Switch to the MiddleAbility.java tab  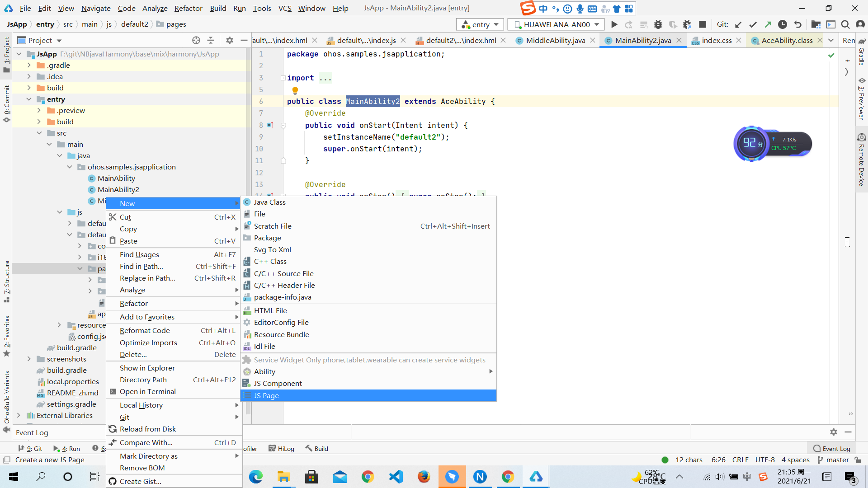[555, 40]
